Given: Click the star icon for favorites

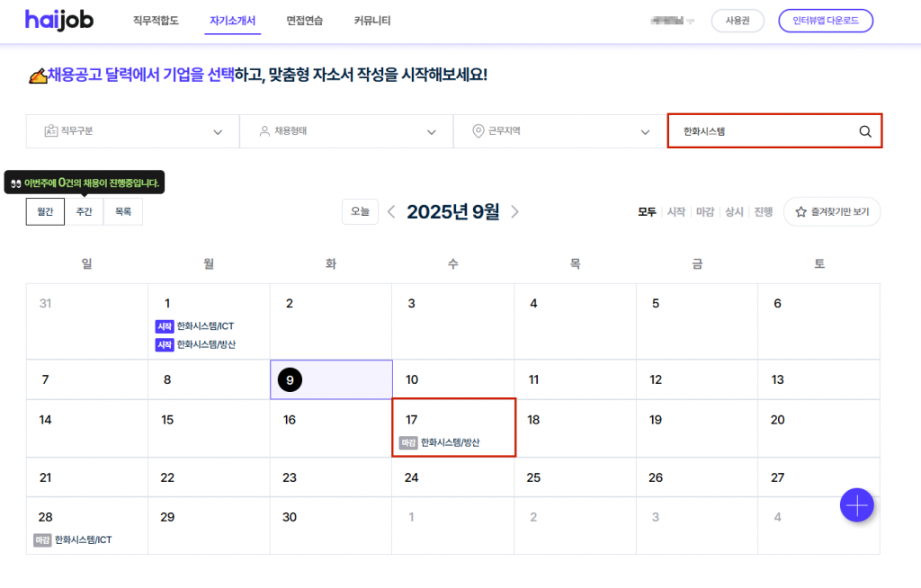Looking at the screenshot, I should coord(800,212).
